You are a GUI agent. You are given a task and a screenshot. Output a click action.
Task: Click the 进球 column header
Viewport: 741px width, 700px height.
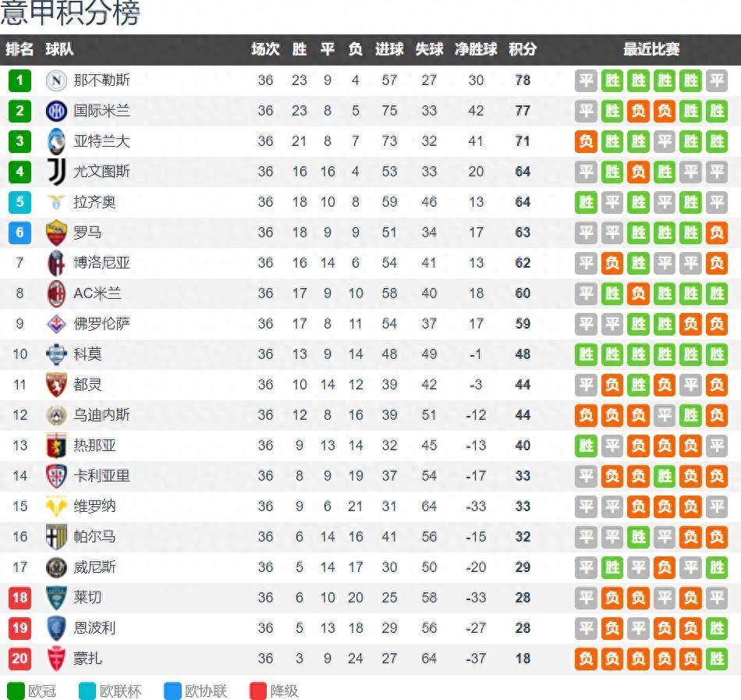tap(389, 49)
